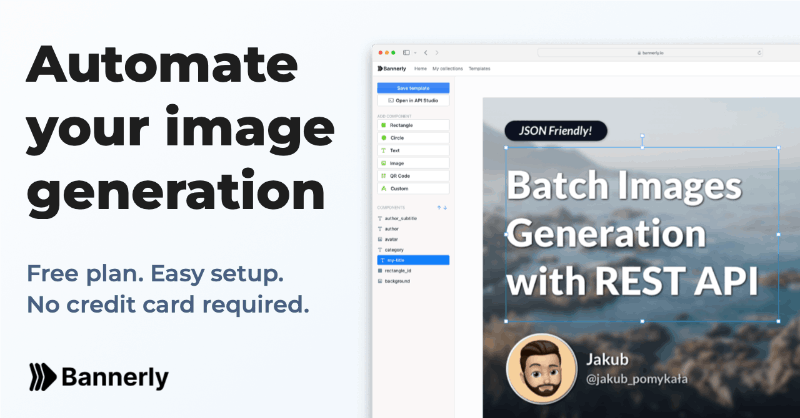
Task: Reload the page with the refresh icon
Action: tap(759, 53)
